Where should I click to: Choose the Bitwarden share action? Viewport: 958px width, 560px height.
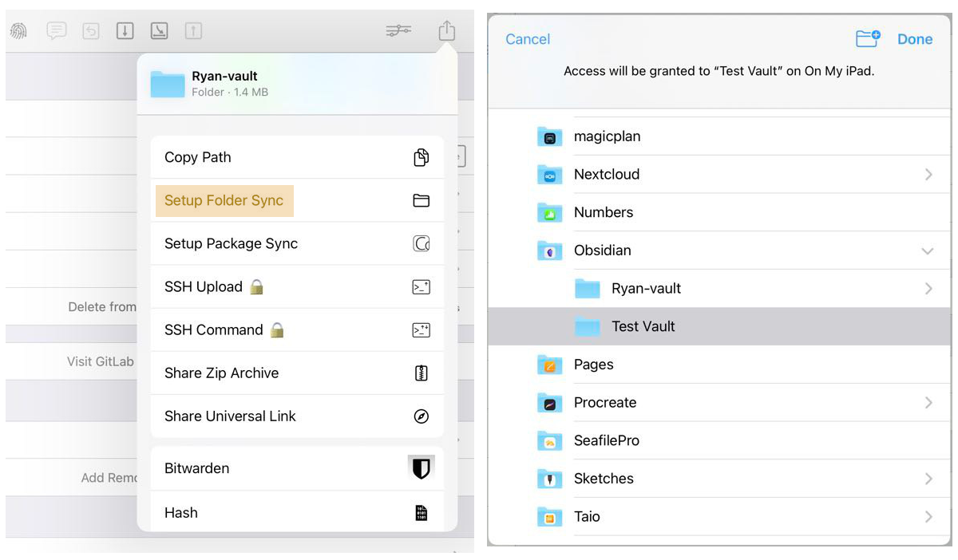296,468
